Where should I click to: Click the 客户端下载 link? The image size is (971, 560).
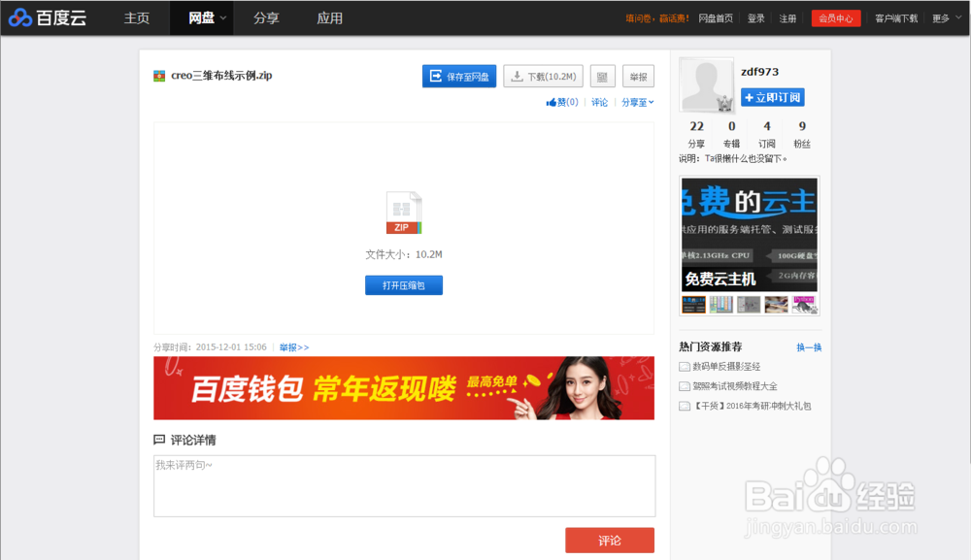896,18
